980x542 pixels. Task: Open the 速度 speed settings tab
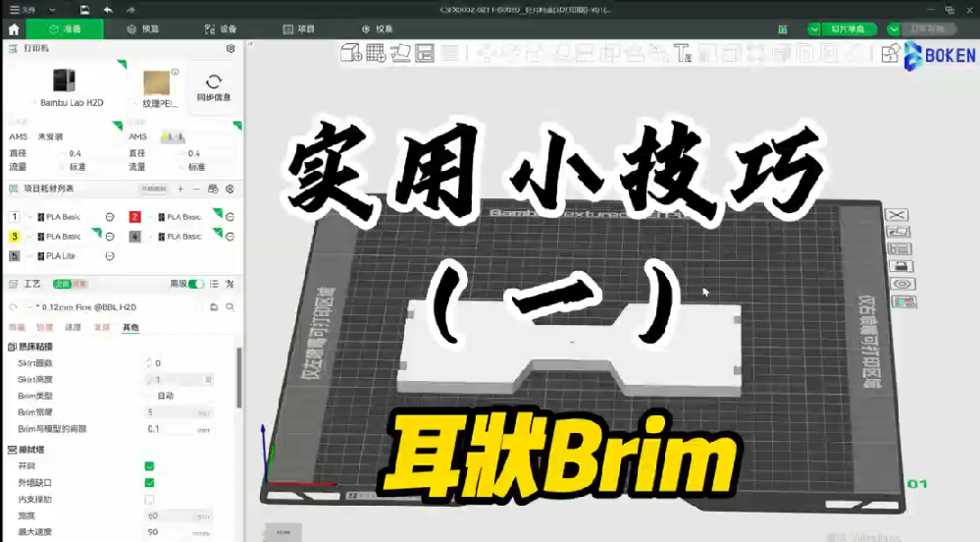tap(73, 327)
